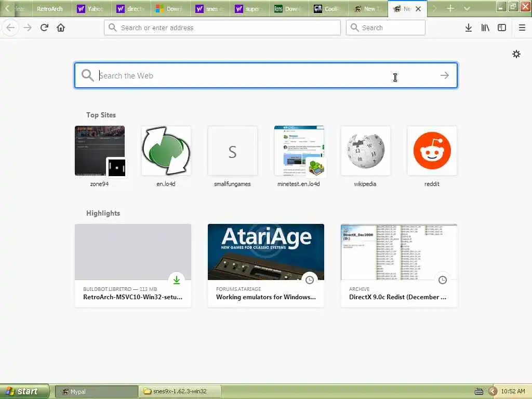Click the Highlights heading

[103, 213]
